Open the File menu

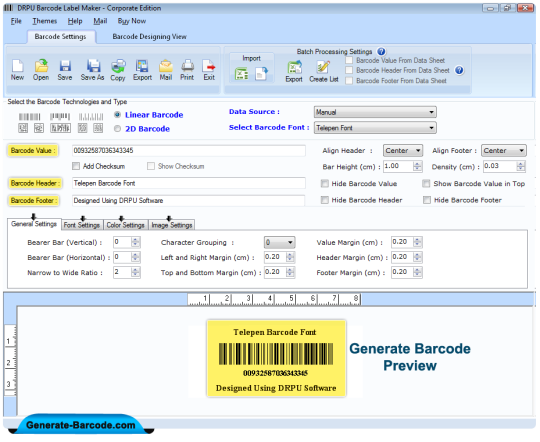[16, 21]
